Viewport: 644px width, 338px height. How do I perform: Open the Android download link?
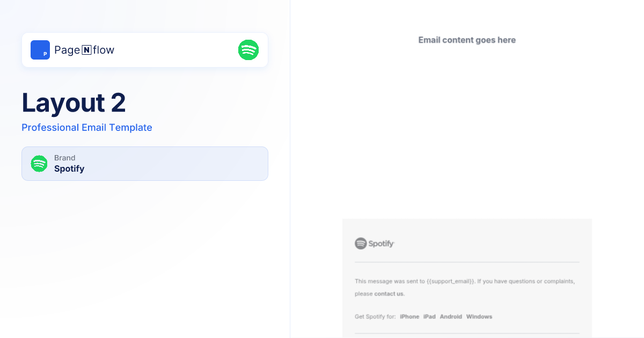[451, 317]
